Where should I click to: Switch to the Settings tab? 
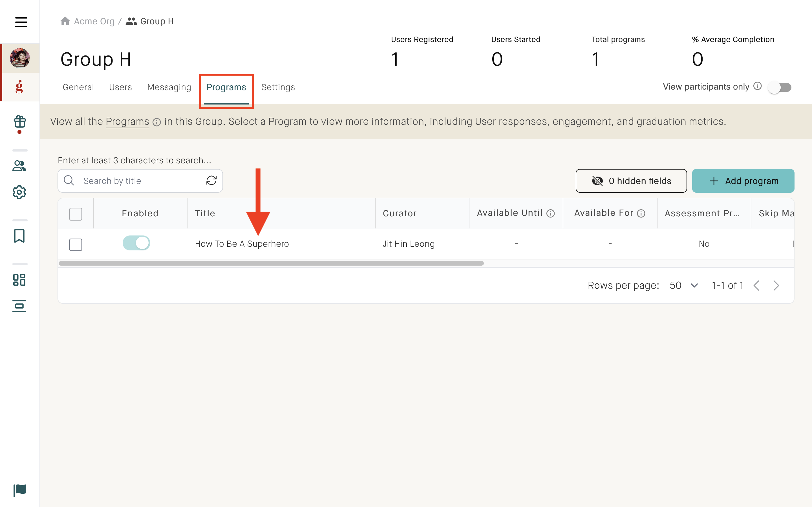[278, 87]
